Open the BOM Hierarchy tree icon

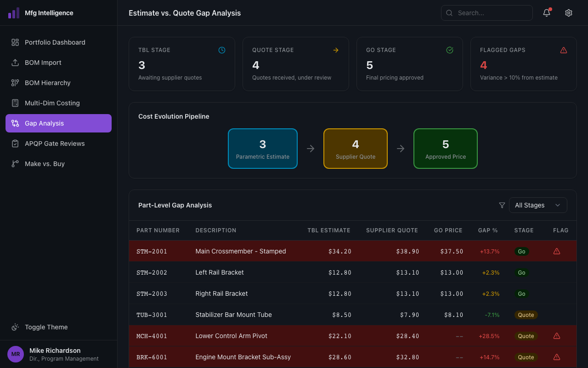[x=15, y=83]
